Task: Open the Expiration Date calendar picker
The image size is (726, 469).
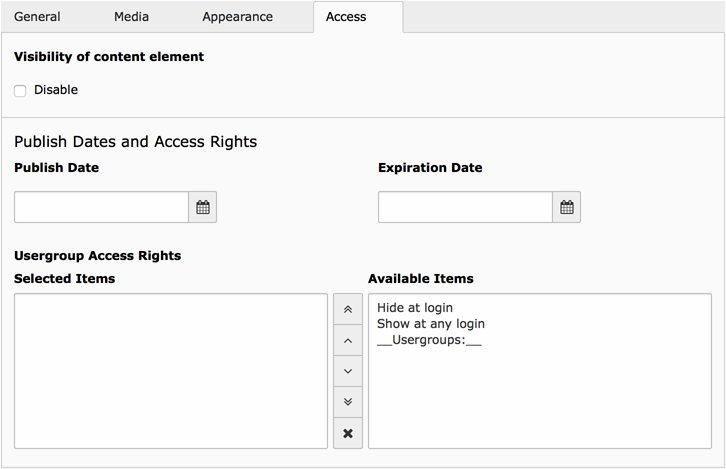Action: pos(567,207)
